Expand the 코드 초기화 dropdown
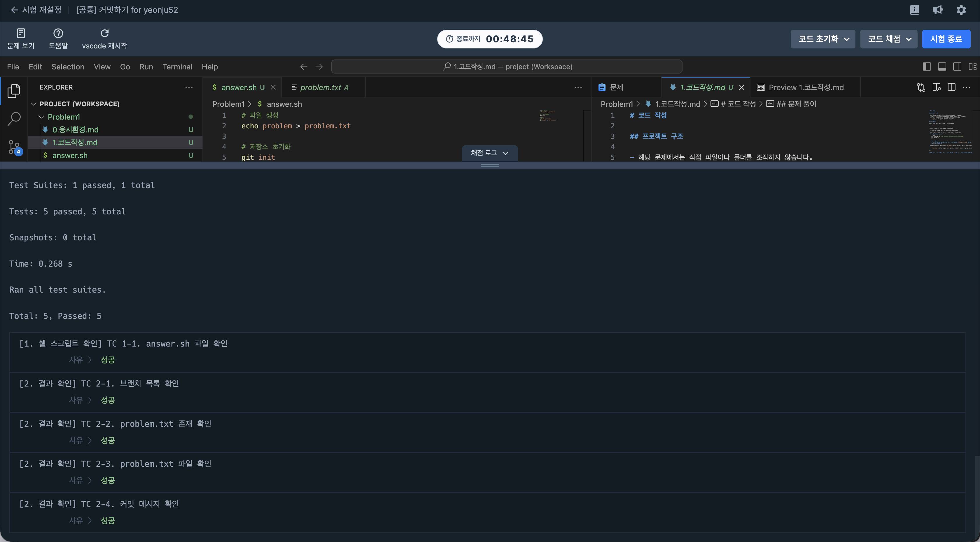This screenshot has width=980, height=542. [x=823, y=39]
